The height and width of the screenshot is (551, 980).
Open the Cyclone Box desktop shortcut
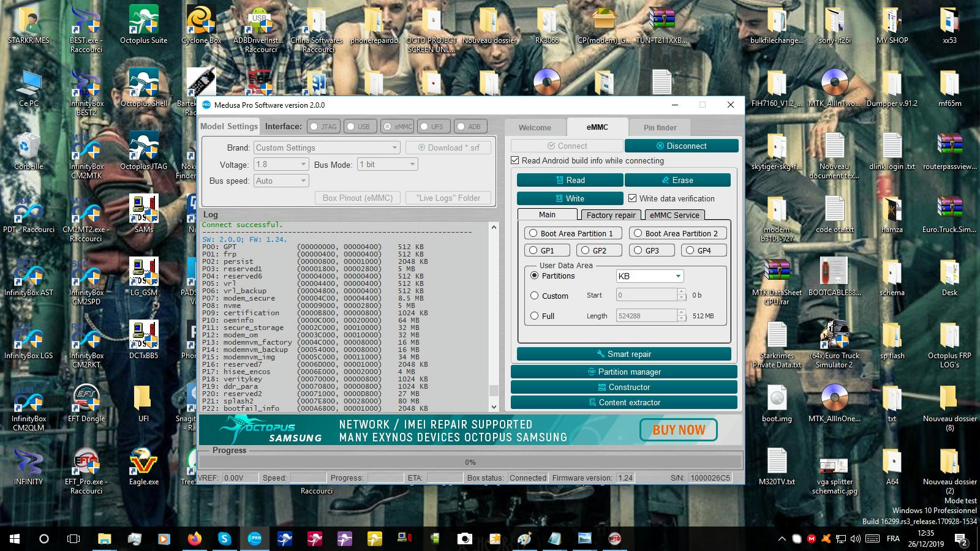coord(201,24)
